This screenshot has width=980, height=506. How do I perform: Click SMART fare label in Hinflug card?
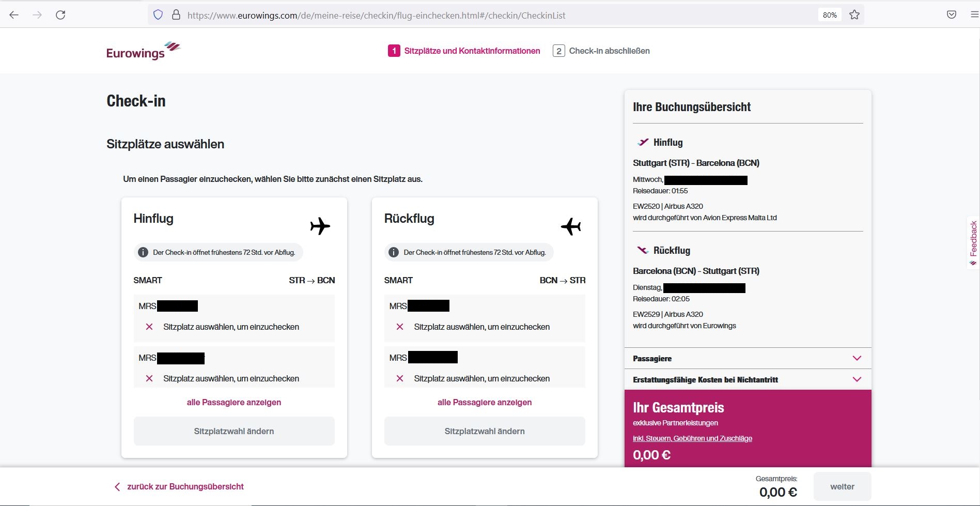[x=148, y=280]
